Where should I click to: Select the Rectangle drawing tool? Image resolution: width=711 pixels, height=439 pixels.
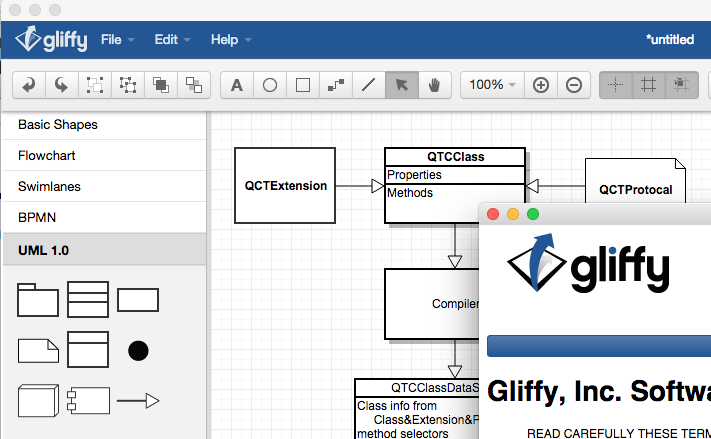303,85
